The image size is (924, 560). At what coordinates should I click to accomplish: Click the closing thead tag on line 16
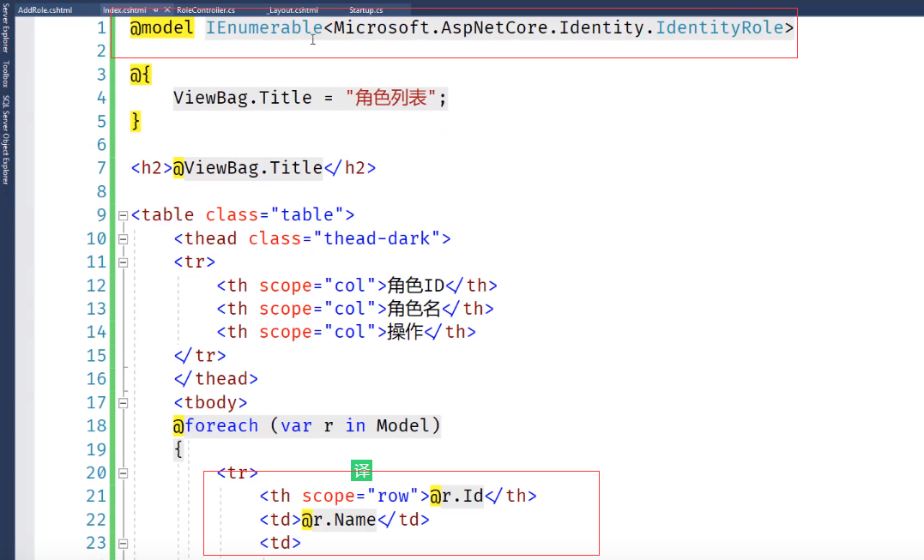point(215,379)
